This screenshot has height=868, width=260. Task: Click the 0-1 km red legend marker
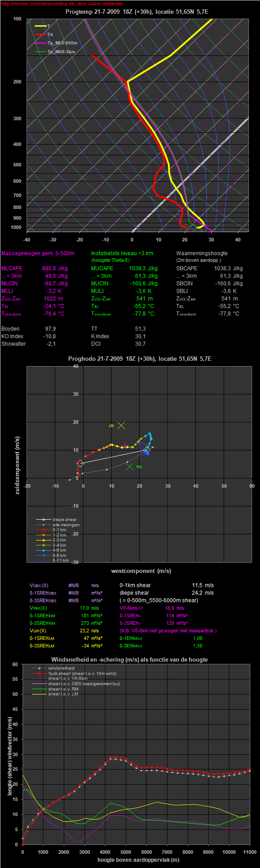coord(43,530)
